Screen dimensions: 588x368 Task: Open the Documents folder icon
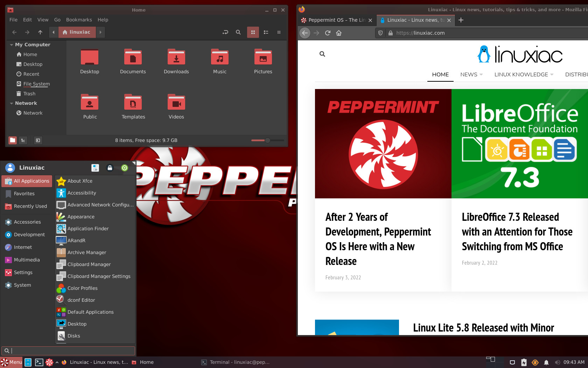[133, 57]
